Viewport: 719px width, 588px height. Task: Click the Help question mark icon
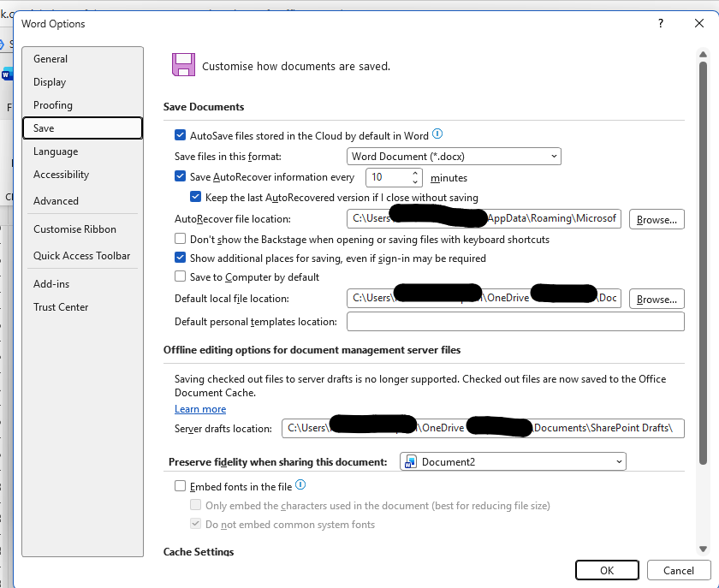(660, 23)
